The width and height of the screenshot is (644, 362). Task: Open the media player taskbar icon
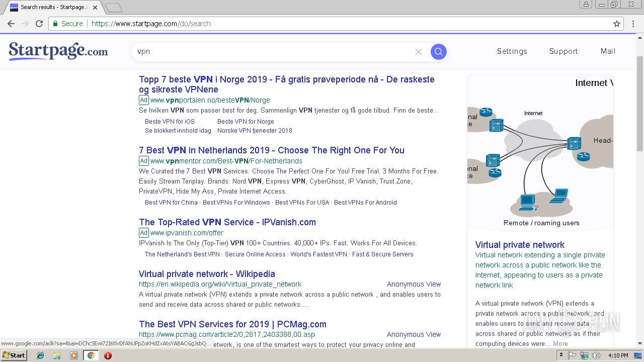tap(74, 355)
